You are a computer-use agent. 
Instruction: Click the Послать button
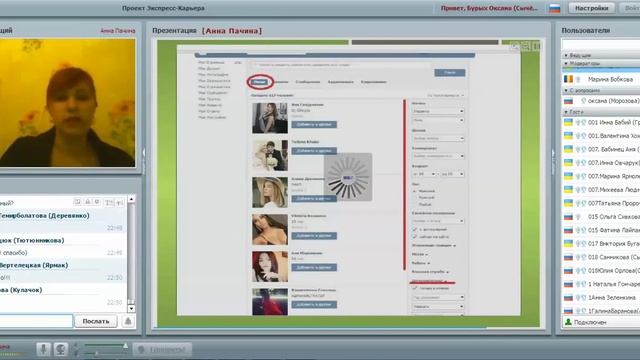point(96,321)
